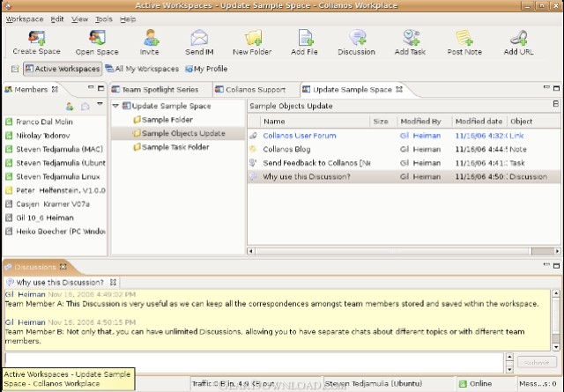Click input field stepper down arrow
The width and height of the screenshot is (564, 392).
tap(509, 369)
